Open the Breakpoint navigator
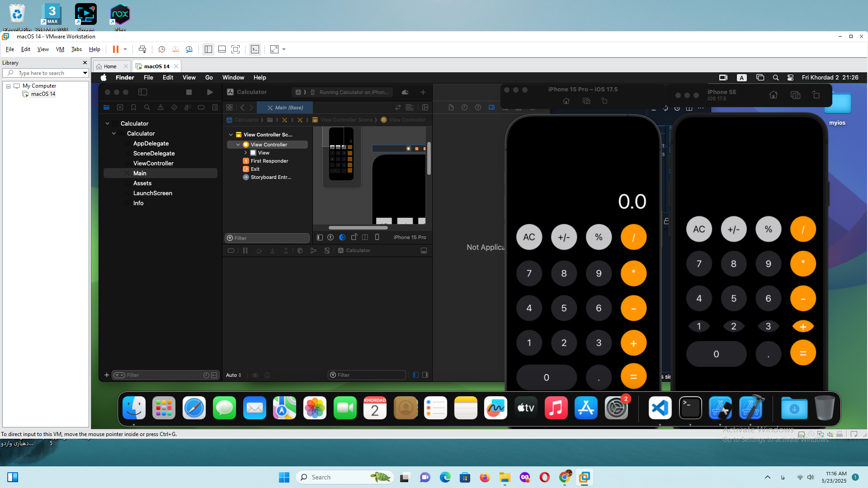The width and height of the screenshot is (868, 488). 201,108
